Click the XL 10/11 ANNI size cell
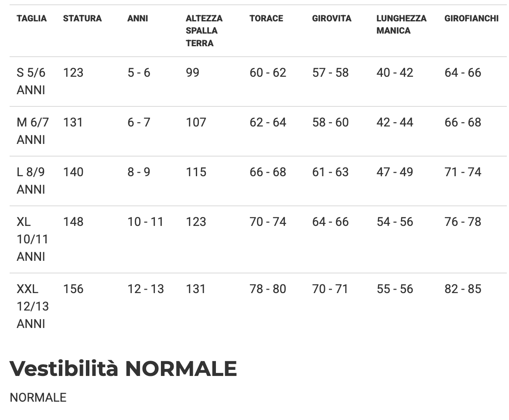 tap(32, 239)
